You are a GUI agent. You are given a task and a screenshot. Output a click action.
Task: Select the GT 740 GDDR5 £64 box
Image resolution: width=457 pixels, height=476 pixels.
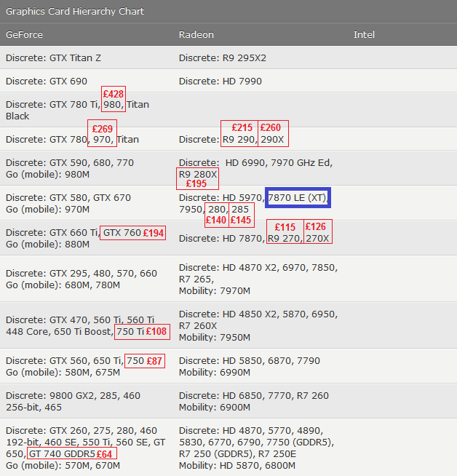pos(71,454)
